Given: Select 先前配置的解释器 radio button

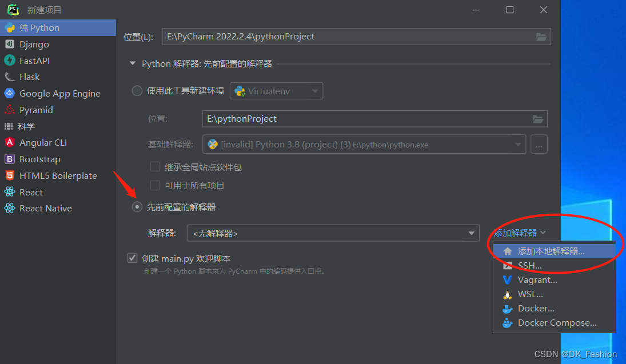Looking at the screenshot, I should pyautogui.click(x=137, y=207).
